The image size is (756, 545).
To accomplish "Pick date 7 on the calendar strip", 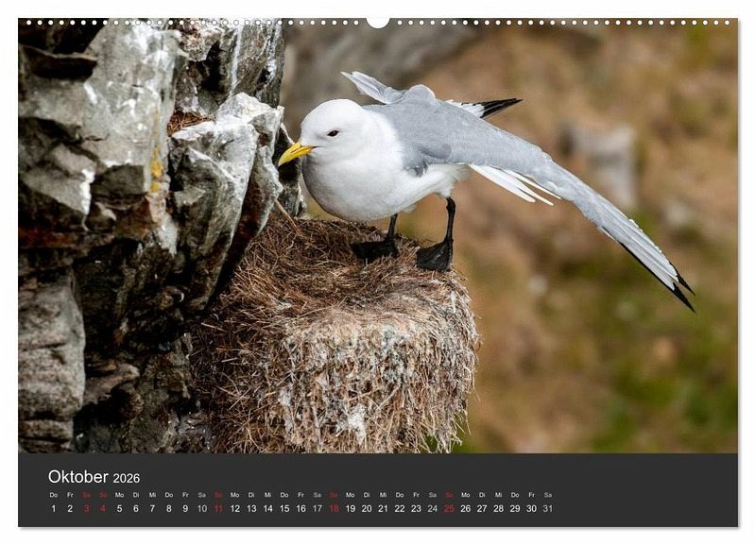I will pos(152,508).
